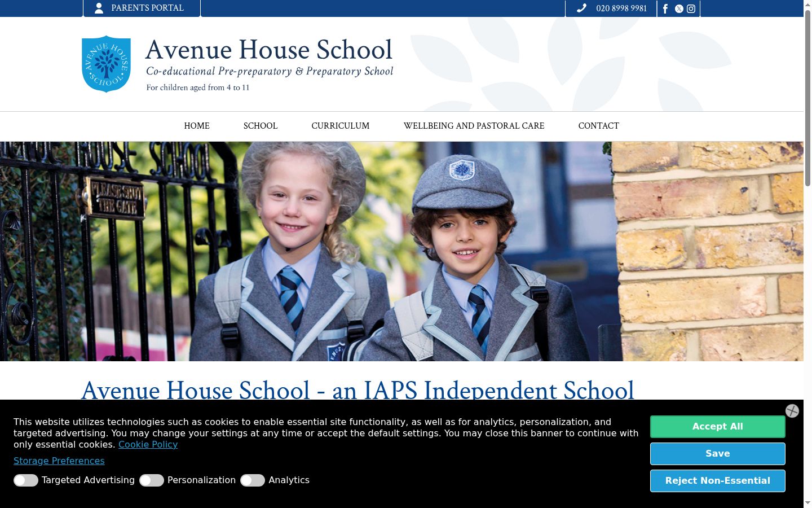Open the X (Twitter) icon link
This screenshot has height=508, width=812.
tap(679, 8)
